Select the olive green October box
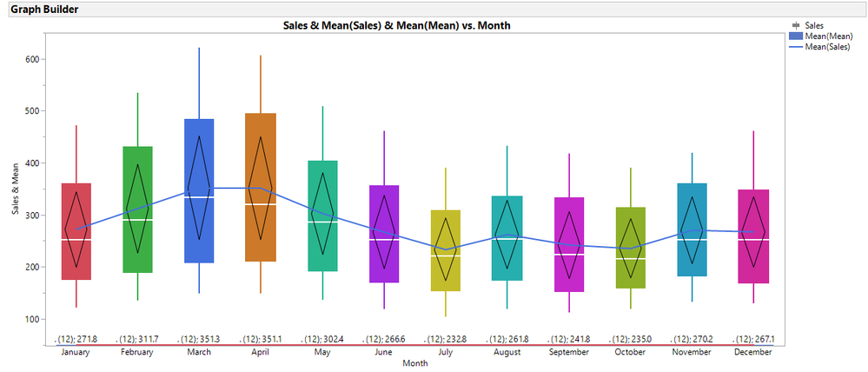 [631, 248]
